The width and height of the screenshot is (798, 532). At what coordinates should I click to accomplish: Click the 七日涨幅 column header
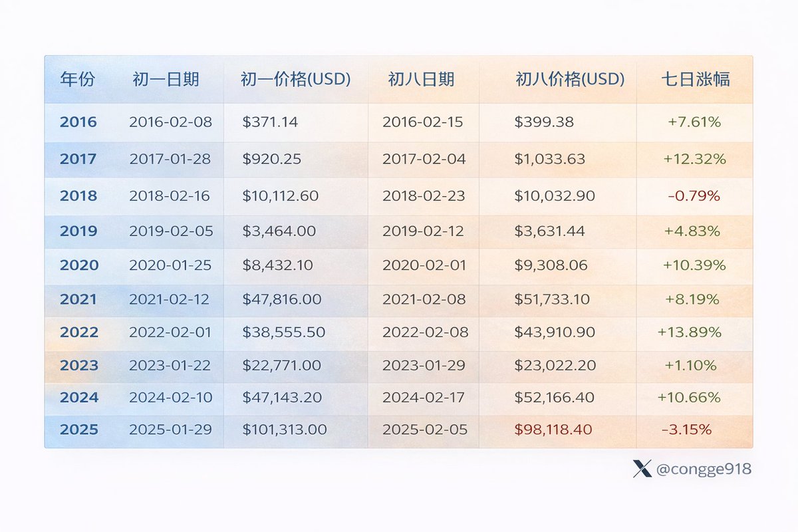click(696, 80)
